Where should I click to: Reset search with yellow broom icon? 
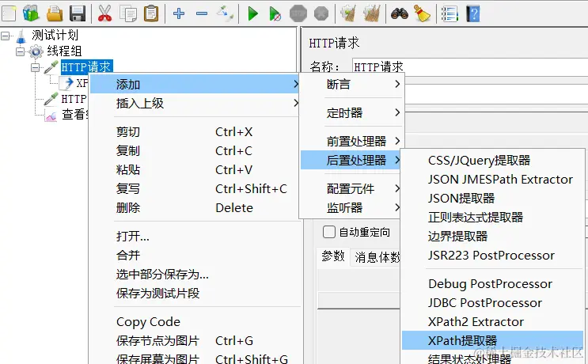(x=423, y=14)
